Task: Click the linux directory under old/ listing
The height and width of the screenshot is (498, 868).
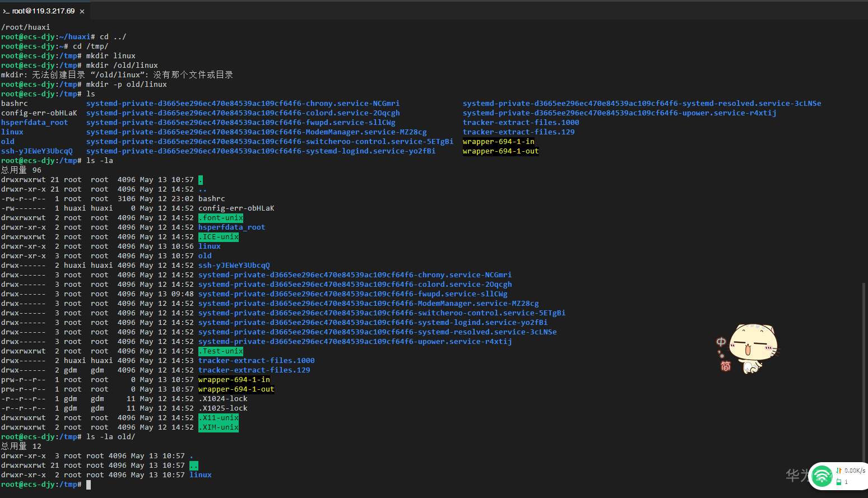Action: 200,475
